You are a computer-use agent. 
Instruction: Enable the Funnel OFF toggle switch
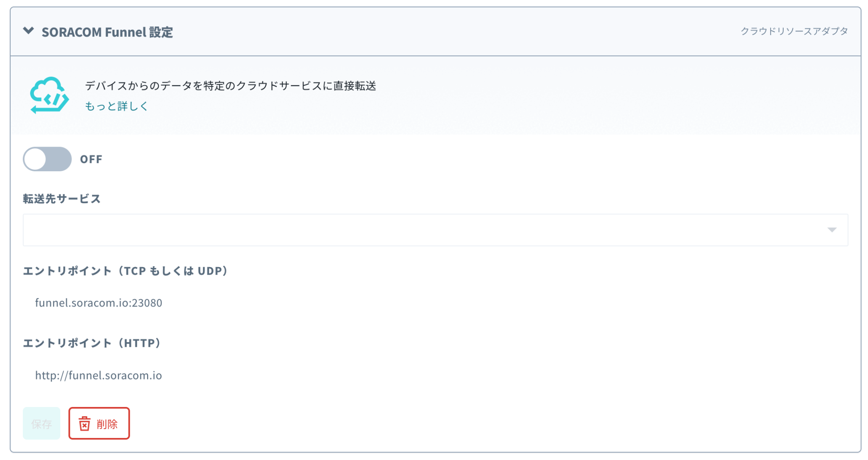[x=47, y=159]
